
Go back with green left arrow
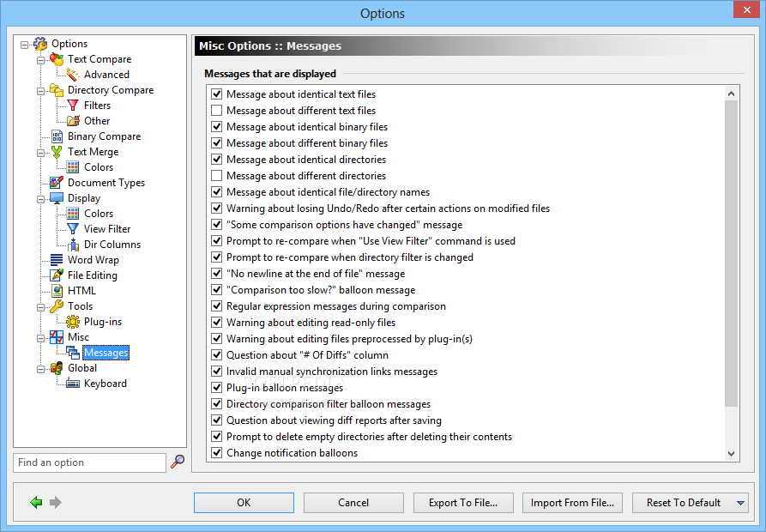click(36, 502)
